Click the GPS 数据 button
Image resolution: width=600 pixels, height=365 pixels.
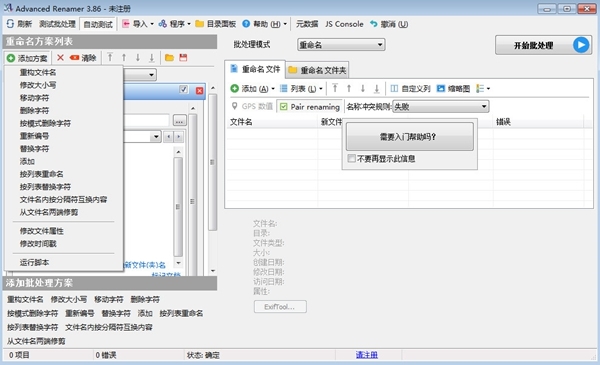(x=252, y=106)
